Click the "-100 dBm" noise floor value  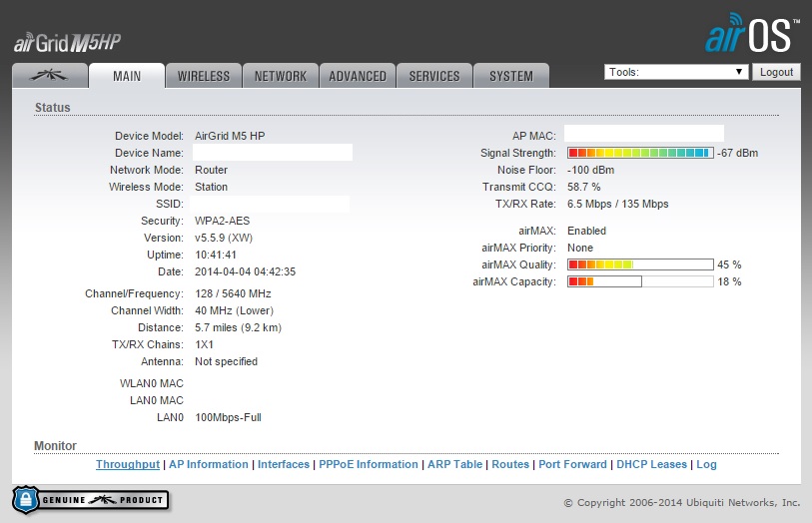point(590,170)
